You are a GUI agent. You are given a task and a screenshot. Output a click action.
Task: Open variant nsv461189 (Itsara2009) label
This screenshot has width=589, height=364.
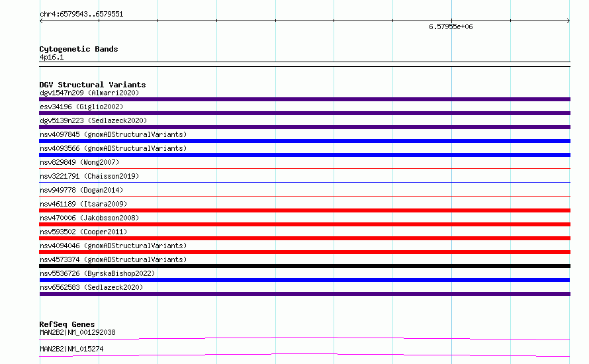tap(83, 204)
